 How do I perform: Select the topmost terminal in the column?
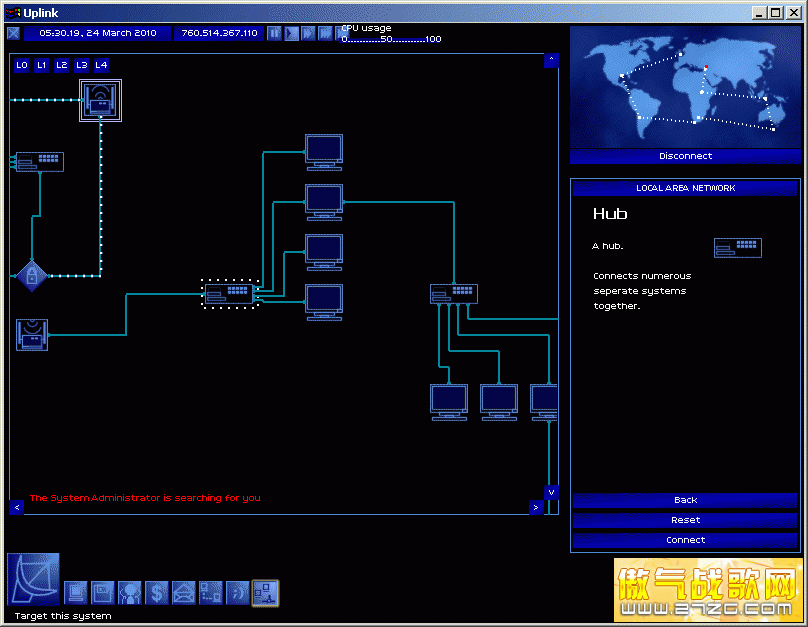[x=324, y=152]
